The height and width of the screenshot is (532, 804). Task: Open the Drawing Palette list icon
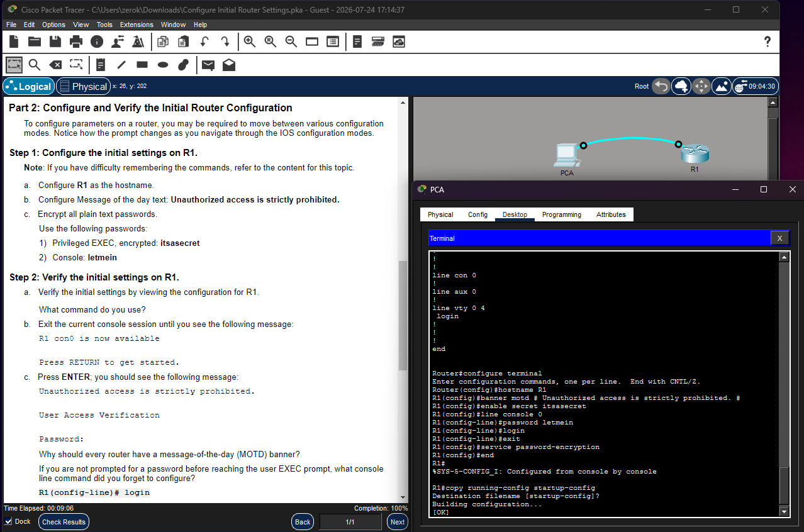(x=333, y=42)
